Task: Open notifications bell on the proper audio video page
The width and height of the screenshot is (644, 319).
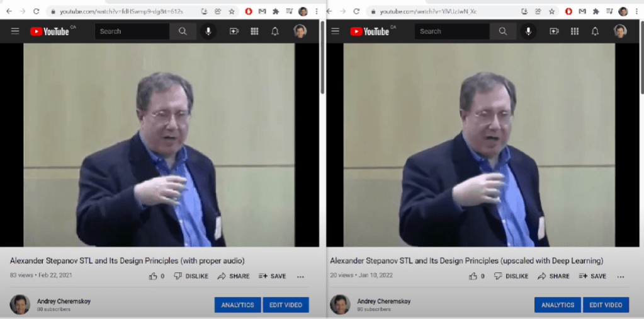Action: (x=275, y=32)
